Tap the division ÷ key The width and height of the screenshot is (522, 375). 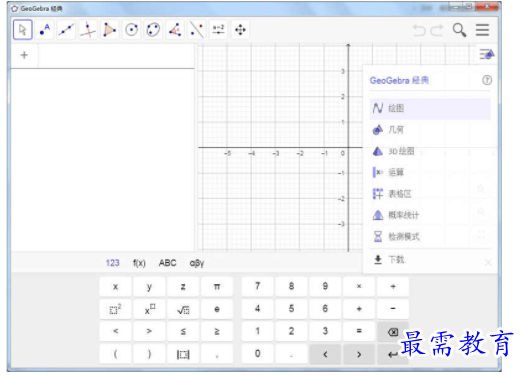click(x=393, y=287)
